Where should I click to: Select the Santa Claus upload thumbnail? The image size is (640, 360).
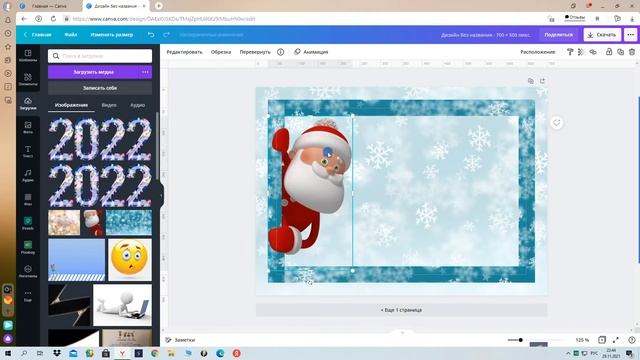point(93,223)
